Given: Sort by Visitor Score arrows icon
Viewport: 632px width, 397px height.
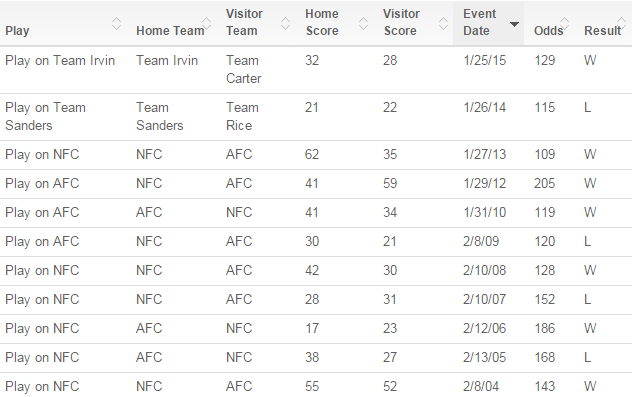Looking at the screenshot, I should click(443, 24).
